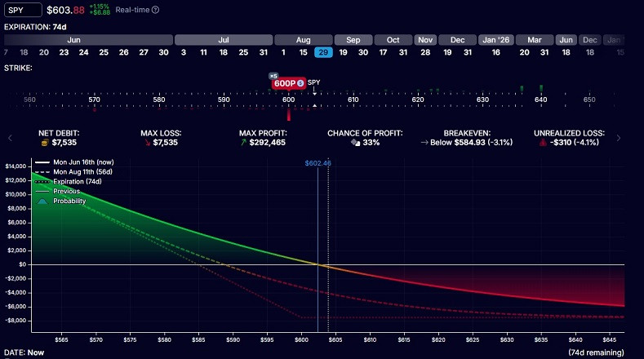Click the SPY ticker symbol input box
The image size is (644, 359).
[23, 10]
